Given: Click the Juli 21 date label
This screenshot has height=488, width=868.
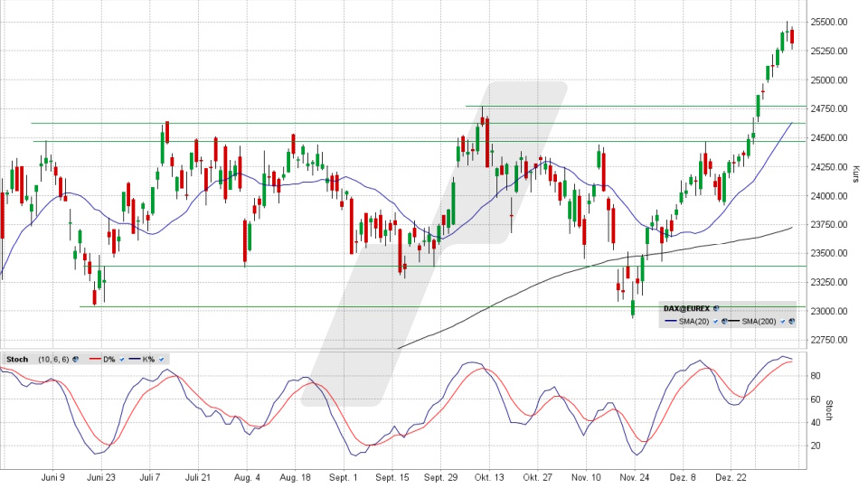Looking at the screenshot, I should (x=198, y=477).
